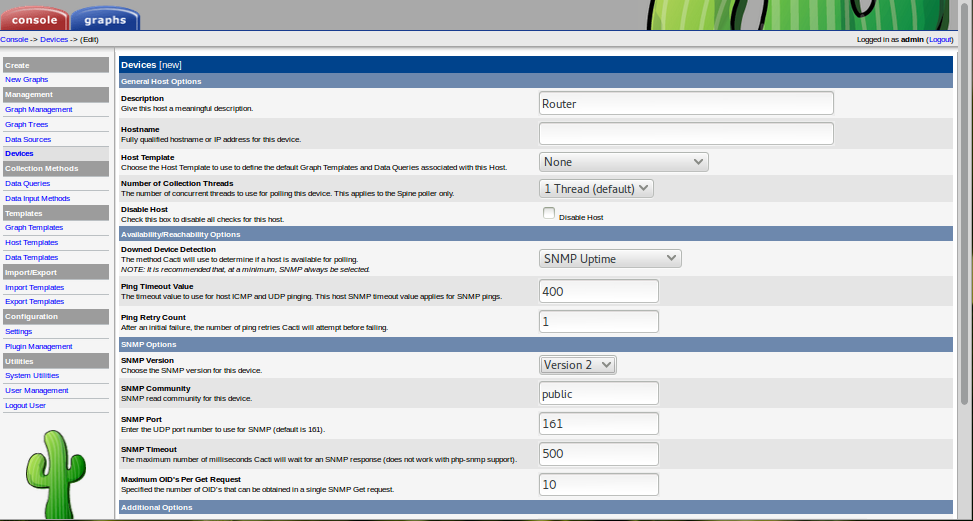Go to Data Sources in the sidebar

click(x=28, y=139)
